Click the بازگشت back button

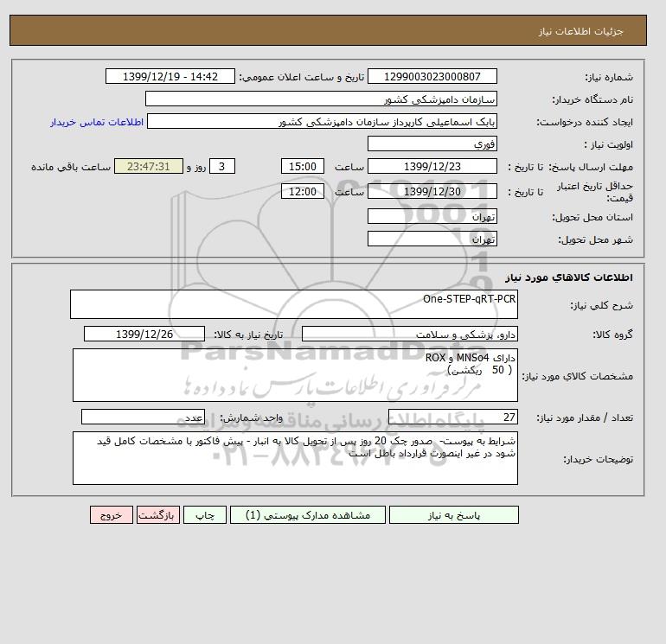(158, 515)
